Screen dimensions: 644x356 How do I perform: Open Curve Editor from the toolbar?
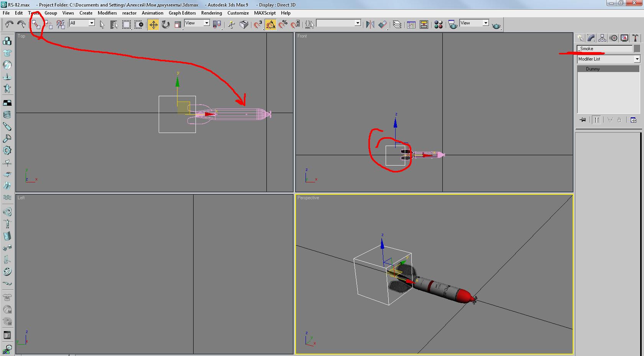411,25
